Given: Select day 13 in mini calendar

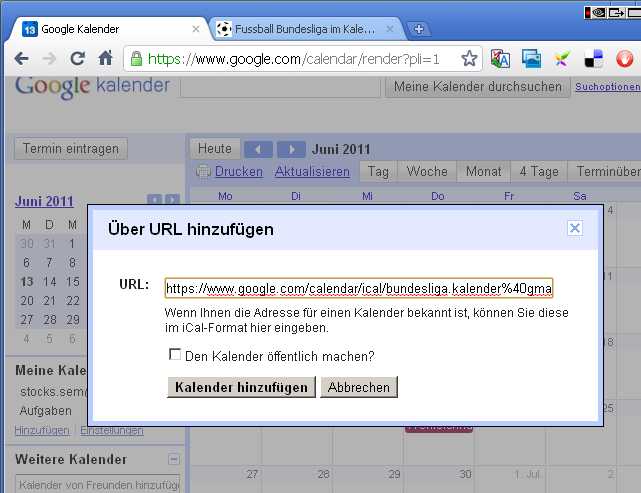Looking at the screenshot, I should (27, 282).
